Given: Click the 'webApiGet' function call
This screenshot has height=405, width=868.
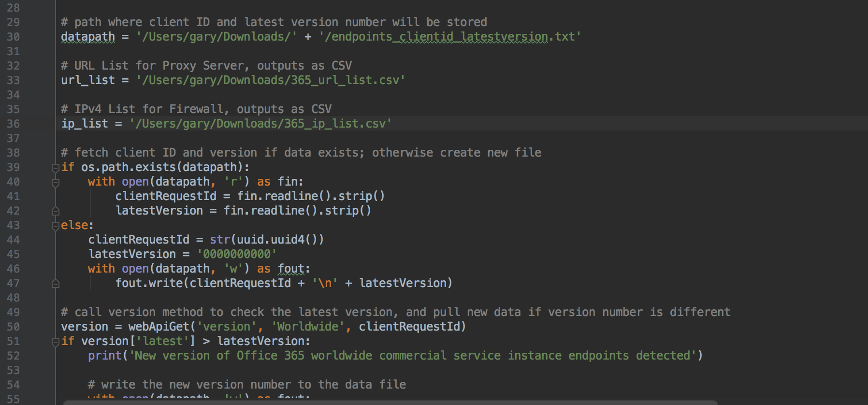Looking at the screenshot, I should pos(159,327).
